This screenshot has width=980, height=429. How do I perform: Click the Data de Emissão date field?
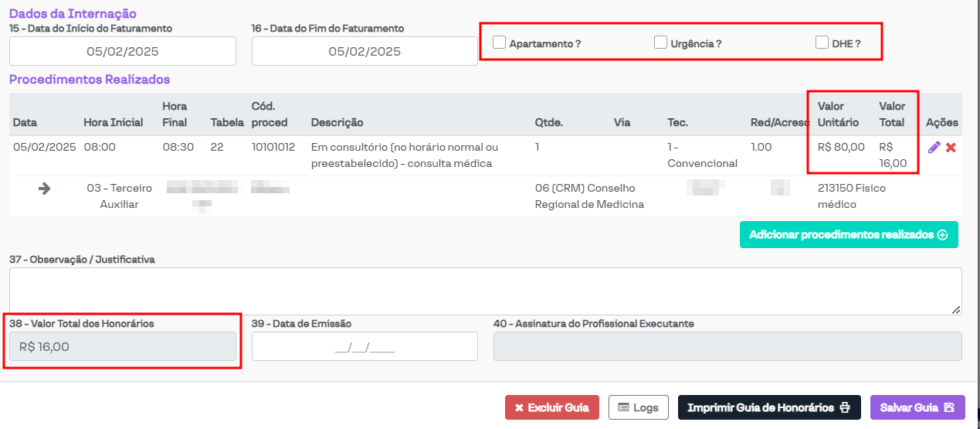365,347
